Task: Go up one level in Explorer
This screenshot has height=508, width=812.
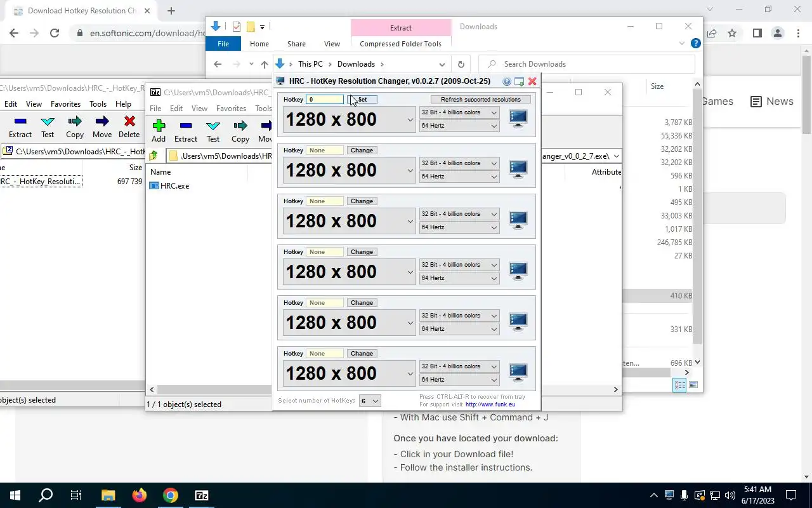Action: (265, 64)
